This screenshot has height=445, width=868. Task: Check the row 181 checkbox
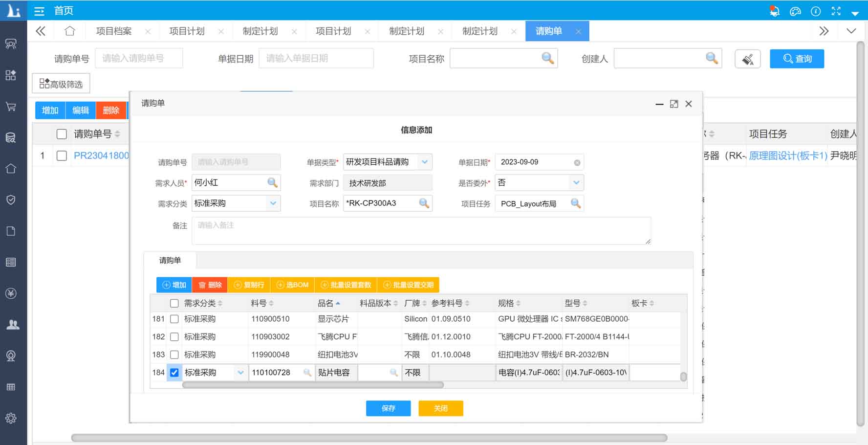coord(174,319)
